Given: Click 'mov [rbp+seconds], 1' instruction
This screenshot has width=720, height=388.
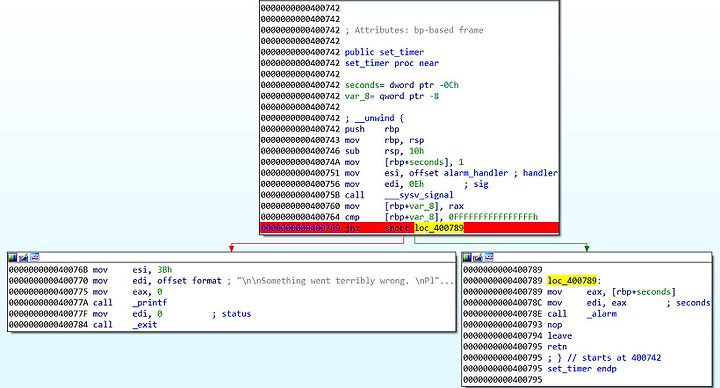Looking at the screenshot, I should [x=404, y=162].
